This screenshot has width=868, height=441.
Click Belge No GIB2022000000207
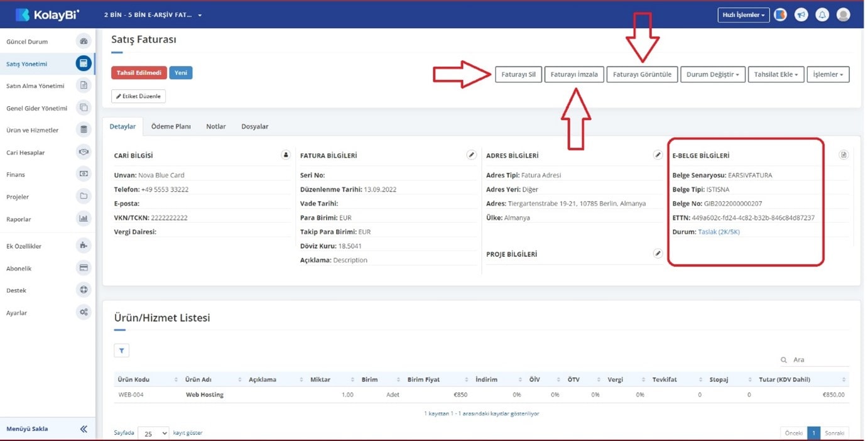(733, 204)
